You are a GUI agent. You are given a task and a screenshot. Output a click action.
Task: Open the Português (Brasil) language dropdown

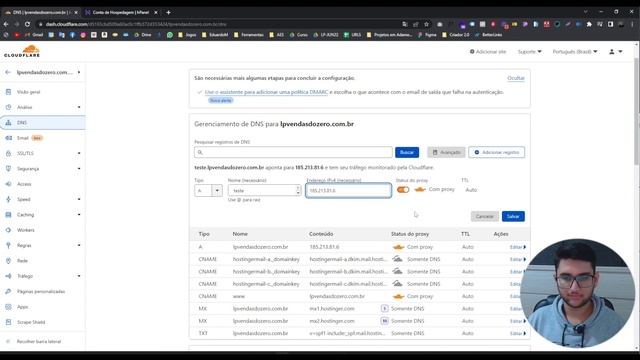pyautogui.click(x=575, y=52)
